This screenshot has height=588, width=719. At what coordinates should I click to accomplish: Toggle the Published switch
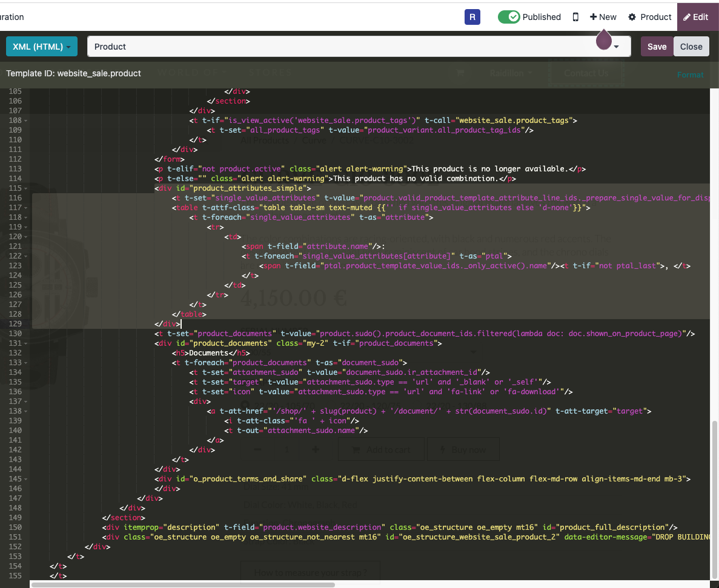click(x=509, y=17)
